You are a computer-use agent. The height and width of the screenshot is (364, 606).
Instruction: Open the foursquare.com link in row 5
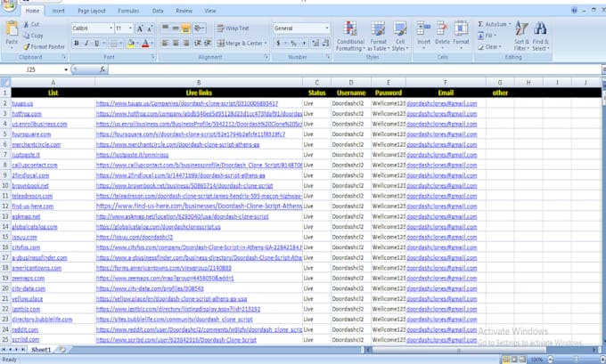point(31,134)
